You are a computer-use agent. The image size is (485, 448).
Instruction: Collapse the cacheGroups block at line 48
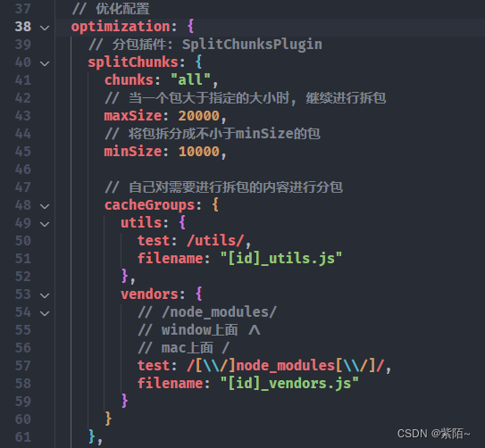point(45,206)
